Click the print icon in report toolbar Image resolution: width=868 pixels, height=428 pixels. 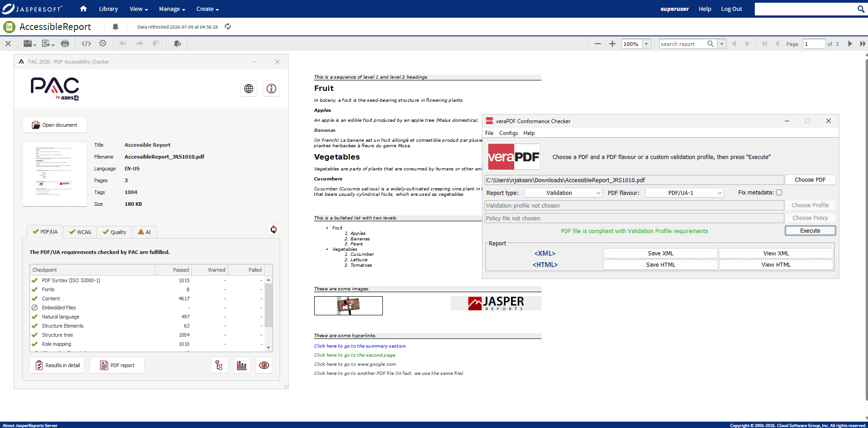[x=65, y=44]
